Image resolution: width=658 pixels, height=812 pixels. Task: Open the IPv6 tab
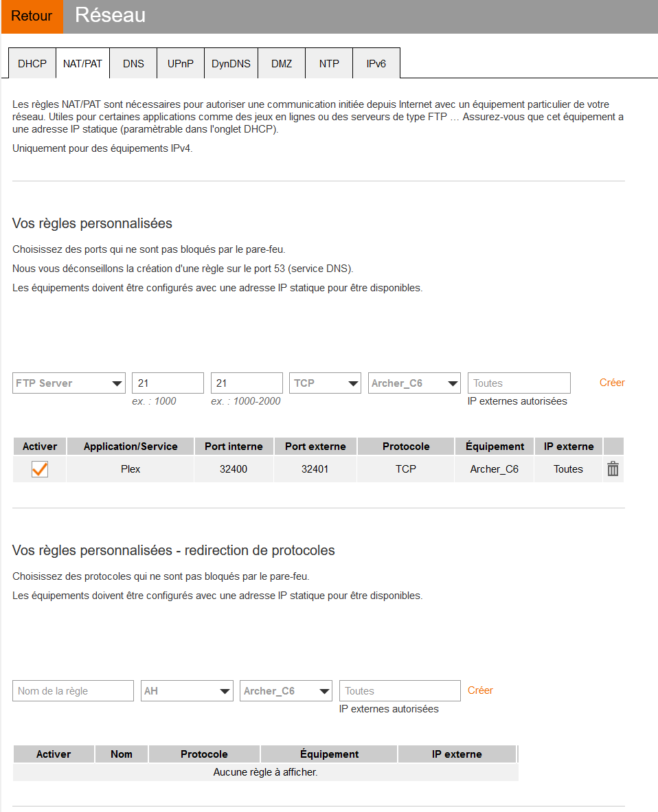pos(376,64)
